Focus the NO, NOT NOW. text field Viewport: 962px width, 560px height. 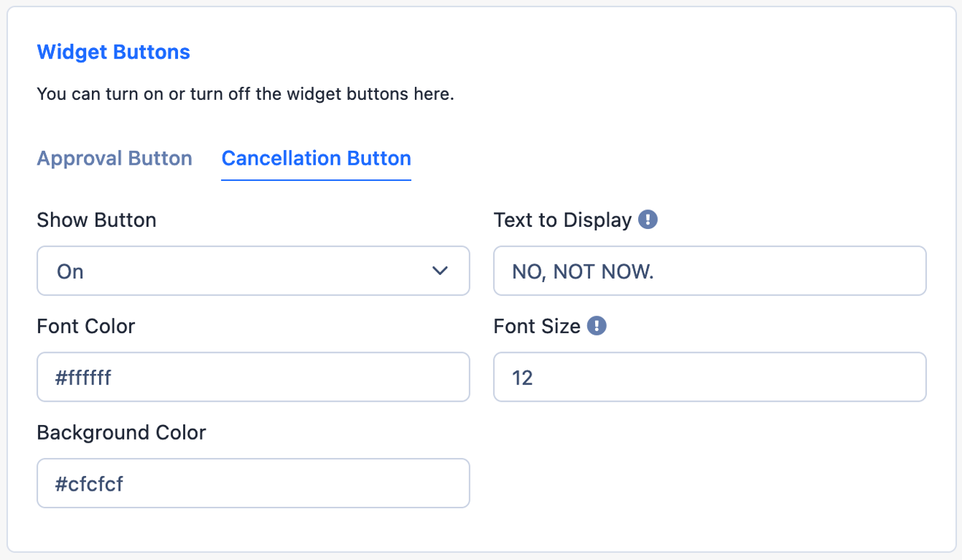point(710,271)
